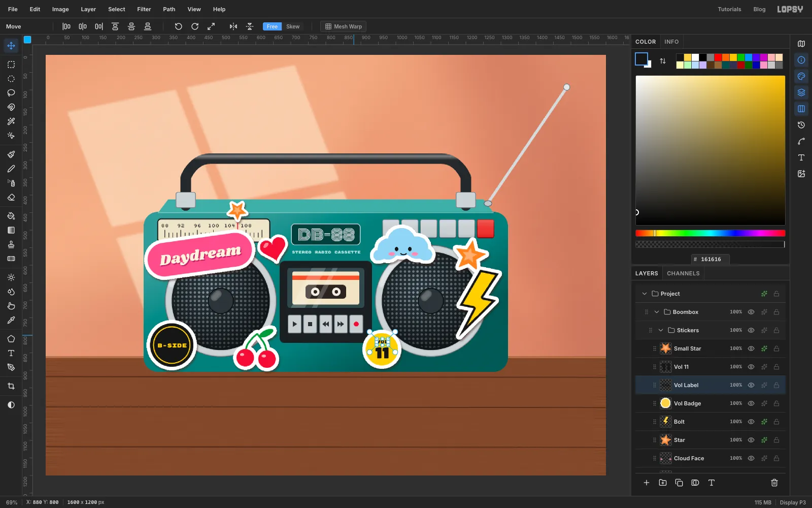This screenshot has width=812, height=508.
Task: Choose the Eyedropper tool
Action: (x=11, y=320)
